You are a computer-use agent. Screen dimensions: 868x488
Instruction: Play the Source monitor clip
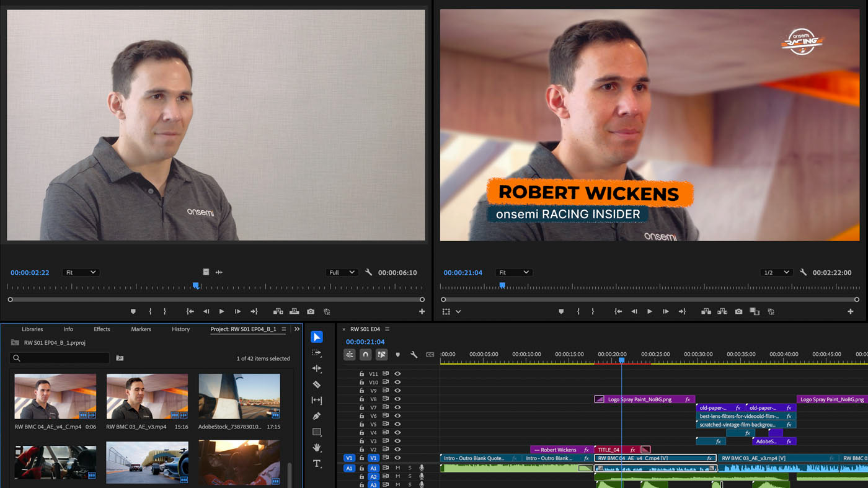click(221, 311)
